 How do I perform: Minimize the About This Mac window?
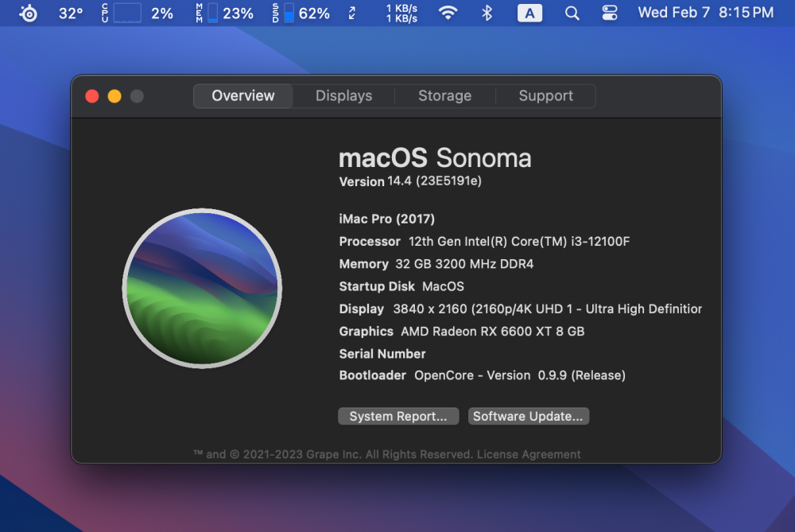pos(114,96)
